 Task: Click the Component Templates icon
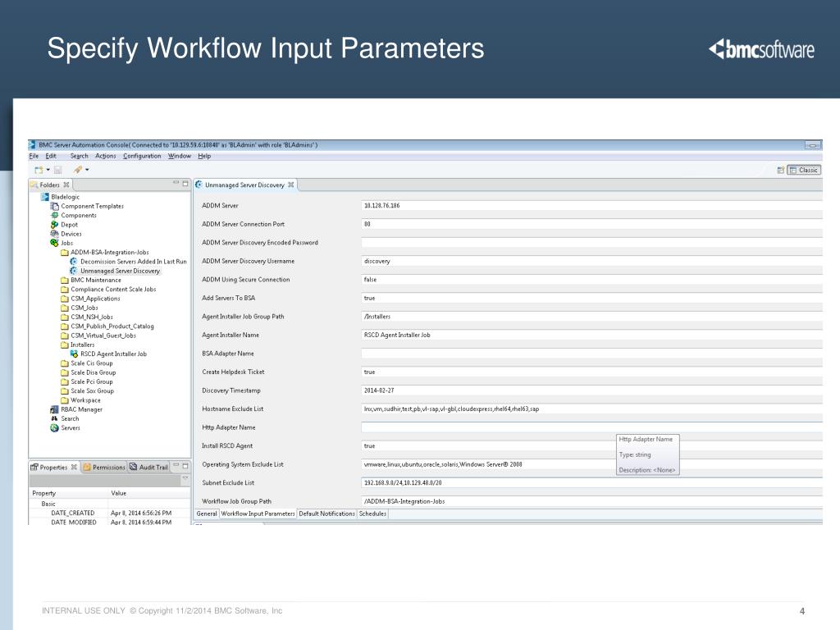55,206
